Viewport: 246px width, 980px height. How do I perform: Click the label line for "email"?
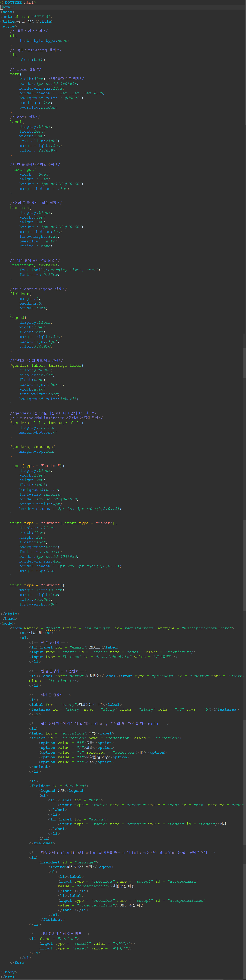tap(74, 647)
